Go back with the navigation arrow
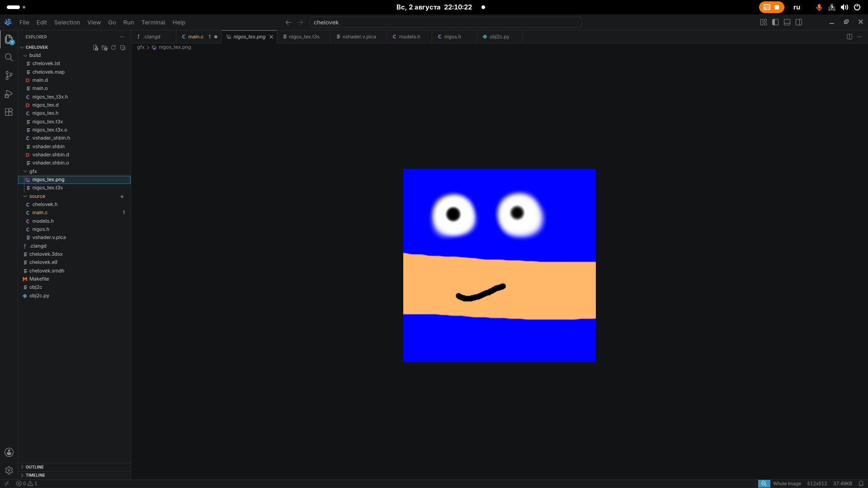The width and height of the screenshot is (868, 488). (x=288, y=22)
